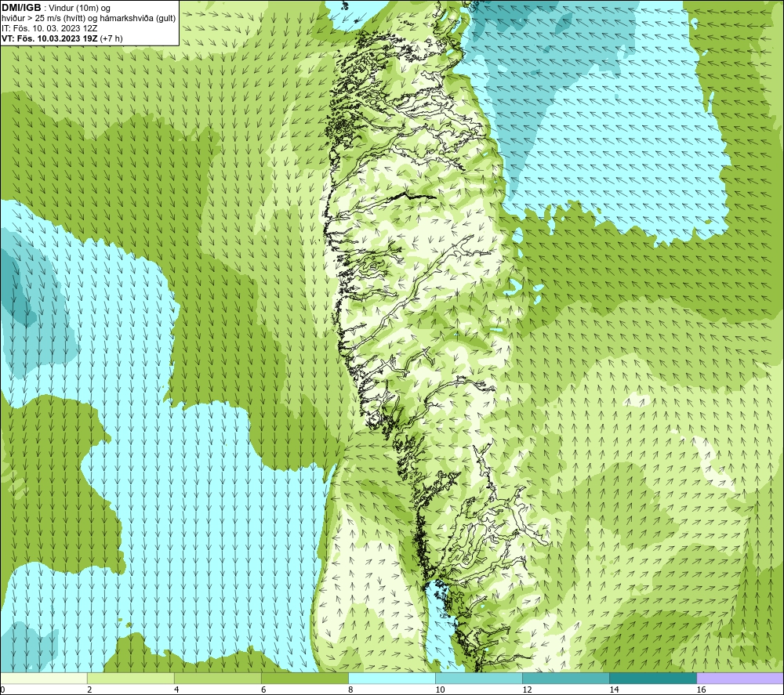The width and height of the screenshot is (784, 695).
Task: Select the 12–14 m/s teal legend swatch
Action: point(566,678)
